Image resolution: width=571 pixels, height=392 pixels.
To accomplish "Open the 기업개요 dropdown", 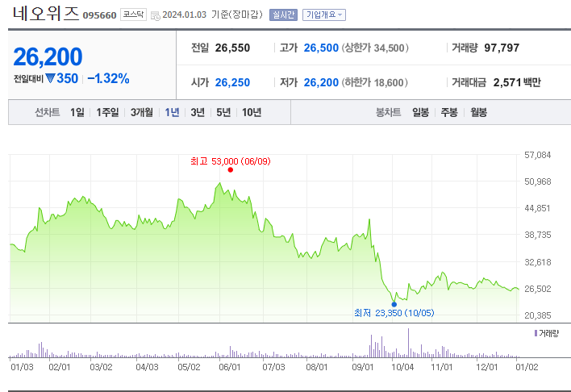I will (x=324, y=15).
